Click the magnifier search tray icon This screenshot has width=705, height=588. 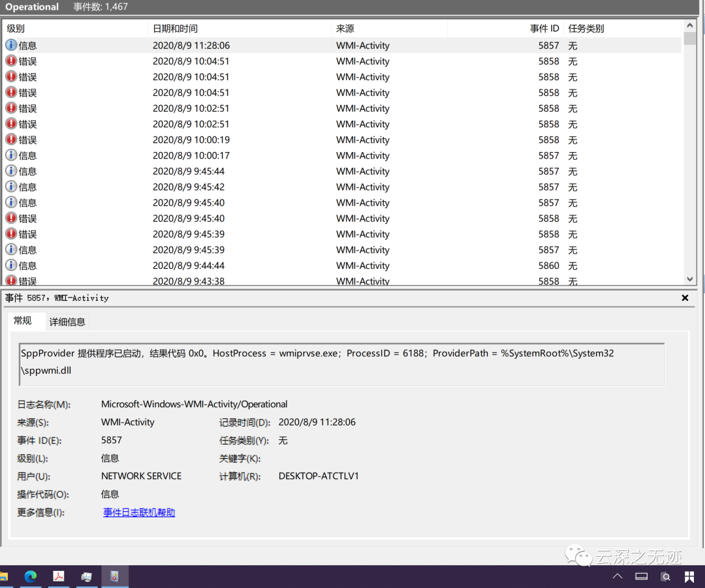(x=665, y=576)
